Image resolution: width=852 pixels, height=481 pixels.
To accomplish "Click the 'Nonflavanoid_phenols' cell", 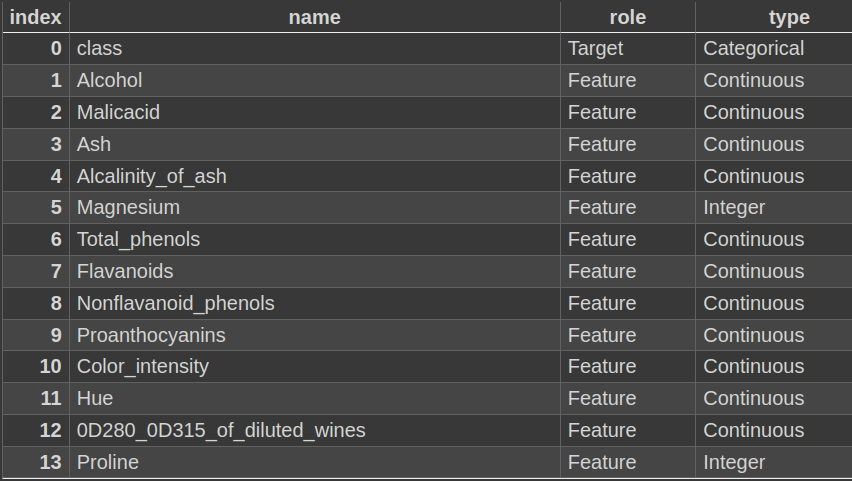I will (175, 303).
